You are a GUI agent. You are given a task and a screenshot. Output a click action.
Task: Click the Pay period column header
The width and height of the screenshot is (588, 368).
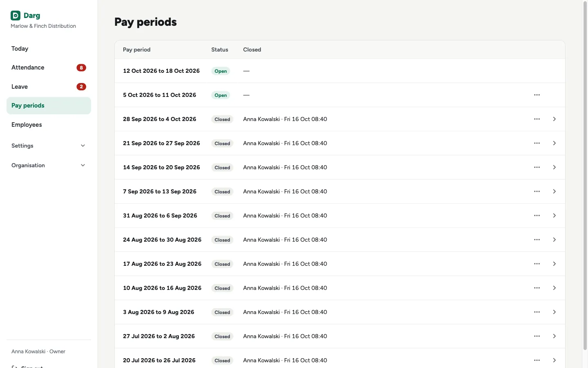[137, 49]
